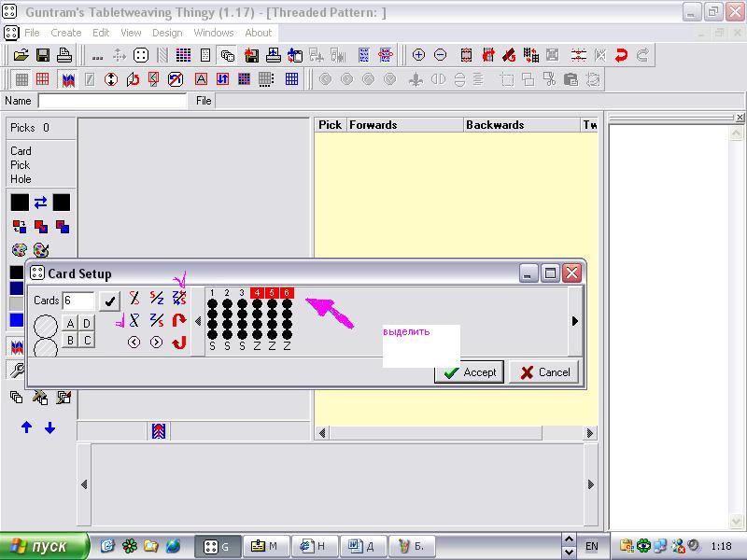Click the S-threaded slant icon in Card Setup

point(134,298)
